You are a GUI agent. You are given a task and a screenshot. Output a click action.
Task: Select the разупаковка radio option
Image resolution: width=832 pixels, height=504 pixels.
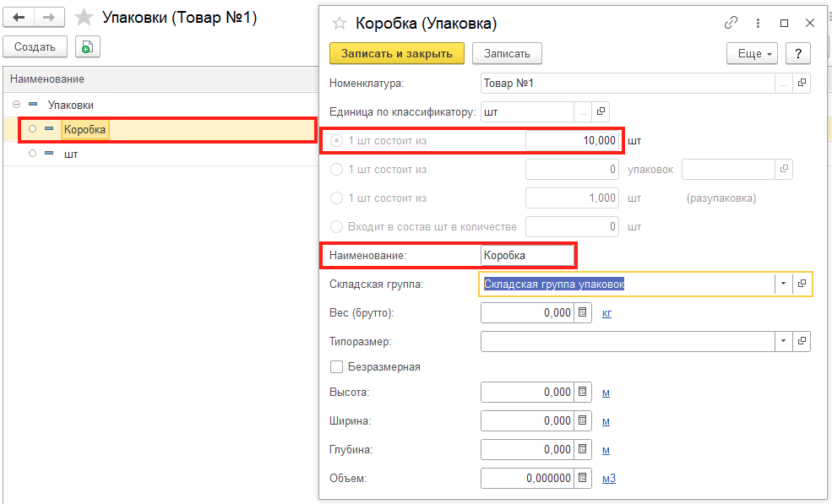click(336, 198)
